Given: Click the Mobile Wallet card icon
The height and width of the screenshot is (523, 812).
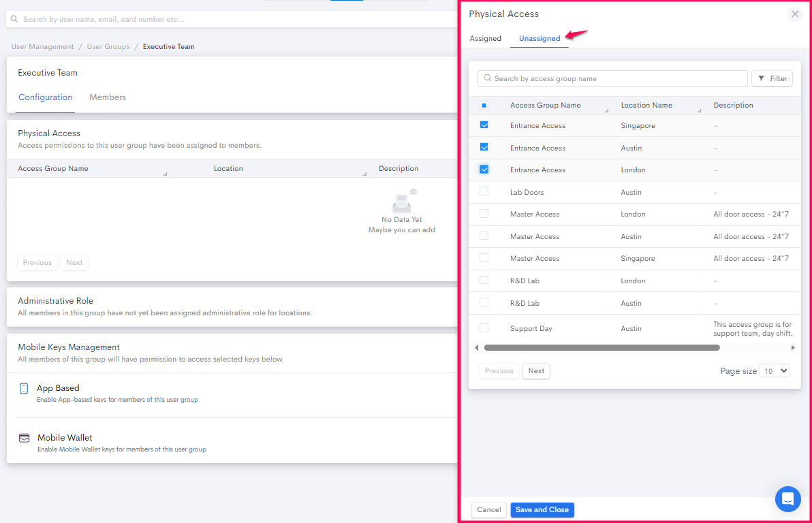Looking at the screenshot, I should point(25,438).
